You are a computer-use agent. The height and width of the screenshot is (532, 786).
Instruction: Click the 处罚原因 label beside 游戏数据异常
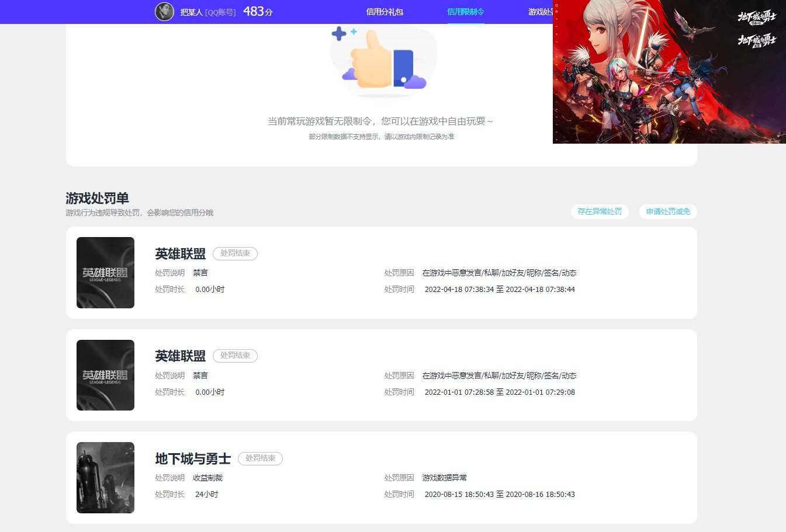(x=399, y=478)
